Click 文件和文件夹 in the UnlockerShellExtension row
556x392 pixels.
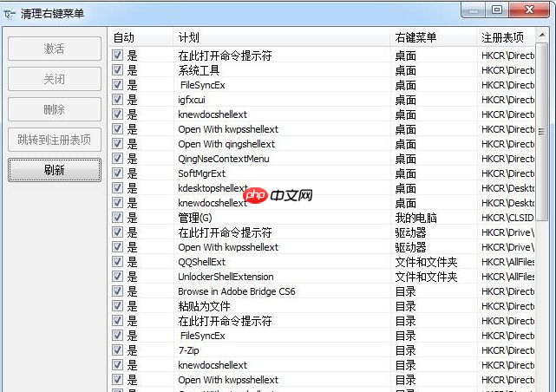pyautogui.click(x=426, y=277)
